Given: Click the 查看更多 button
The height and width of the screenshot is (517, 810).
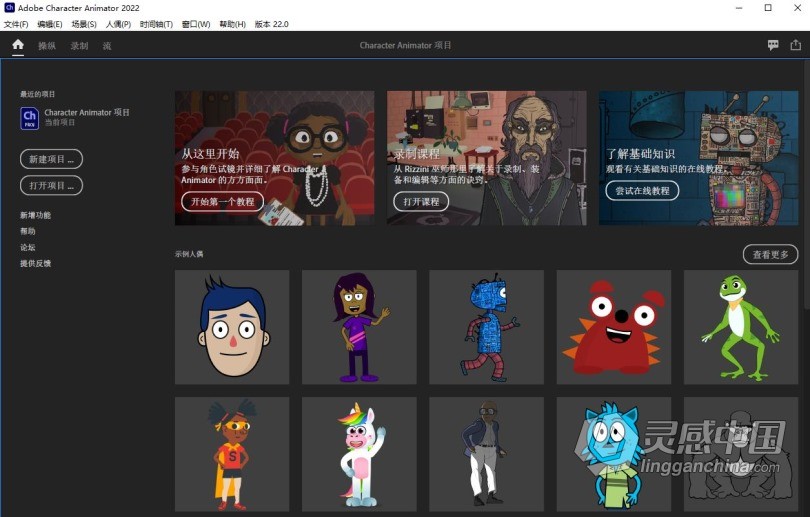Looking at the screenshot, I should click(x=770, y=254).
